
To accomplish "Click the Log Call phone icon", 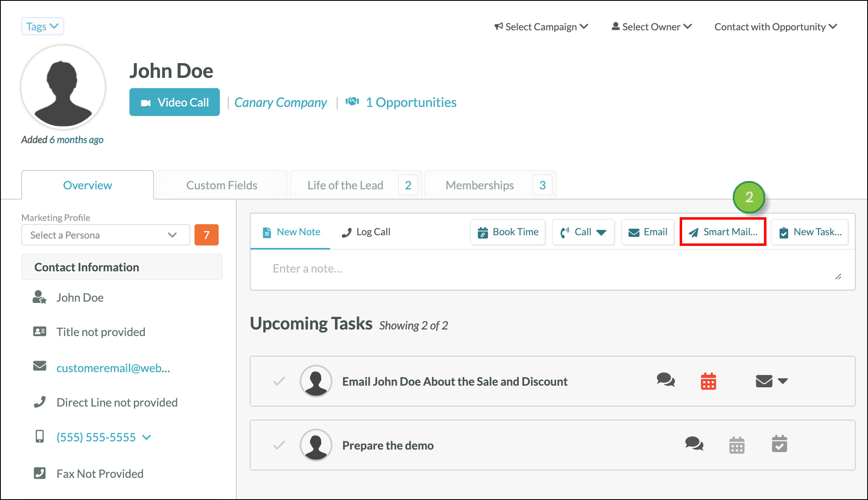I will (x=347, y=232).
